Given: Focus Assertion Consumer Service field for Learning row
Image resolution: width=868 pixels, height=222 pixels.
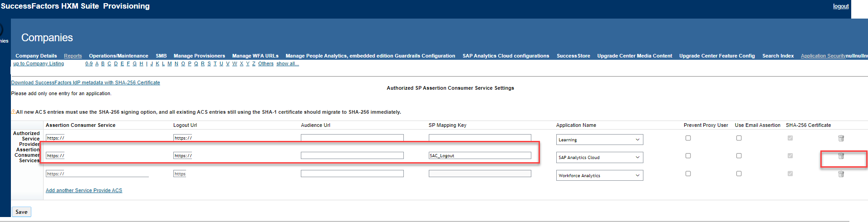Looking at the screenshot, I should (55, 138).
